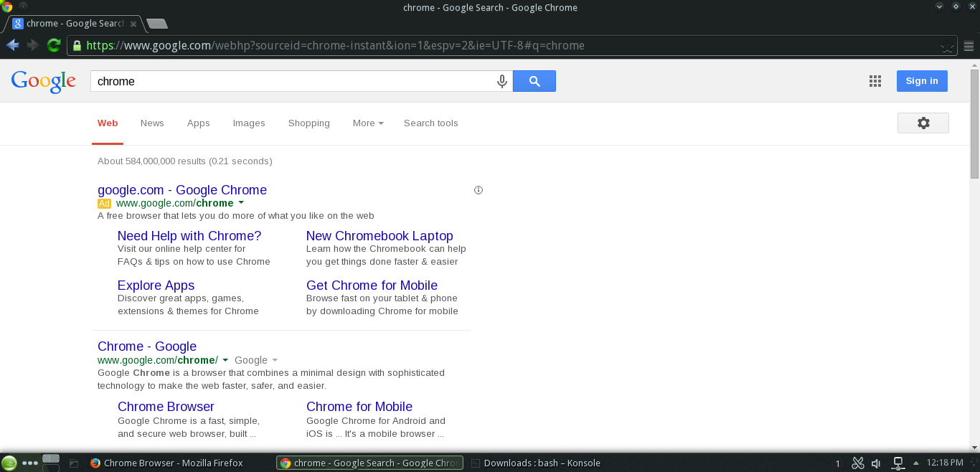Click the browser Forward arrow
The image size is (980, 472).
point(32,45)
